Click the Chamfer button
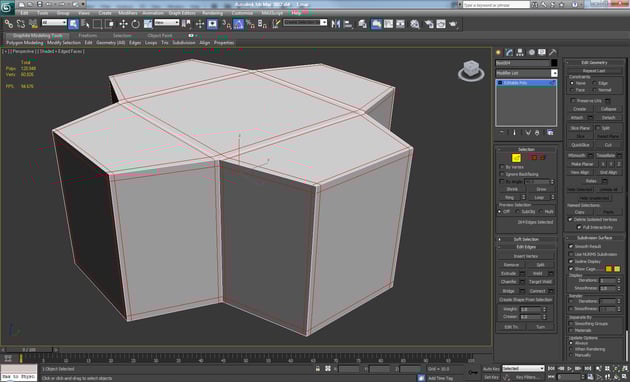 pos(509,282)
